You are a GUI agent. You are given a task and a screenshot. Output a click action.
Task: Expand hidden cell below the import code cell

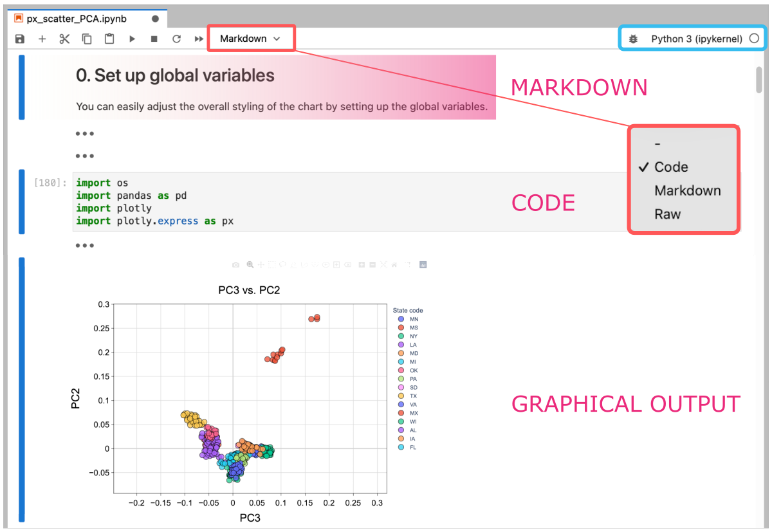click(x=85, y=245)
